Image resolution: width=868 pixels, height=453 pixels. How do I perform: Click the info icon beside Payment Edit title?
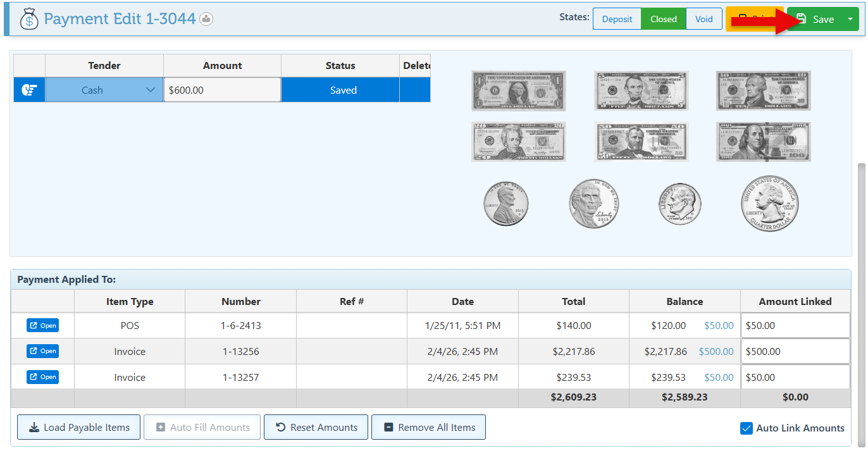coord(206,19)
